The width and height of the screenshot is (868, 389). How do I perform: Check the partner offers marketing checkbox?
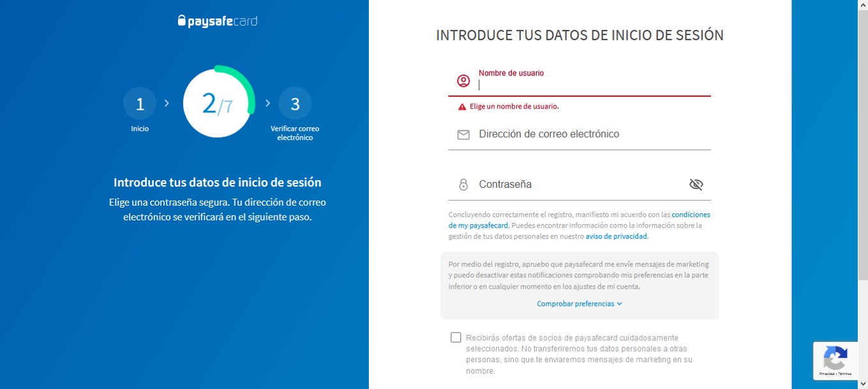pyautogui.click(x=456, y=337)
